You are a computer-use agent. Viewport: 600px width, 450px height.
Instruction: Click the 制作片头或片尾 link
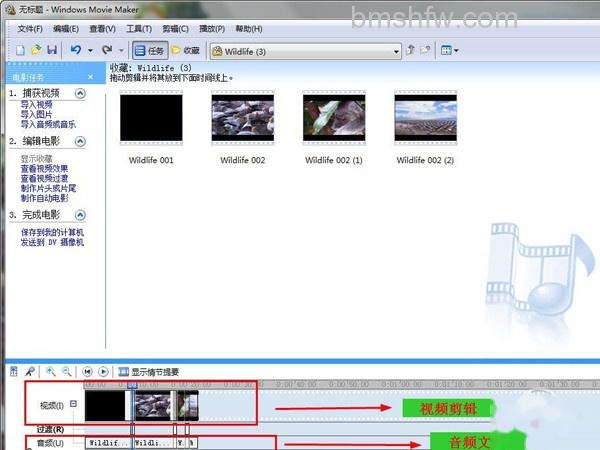(48, 188)
